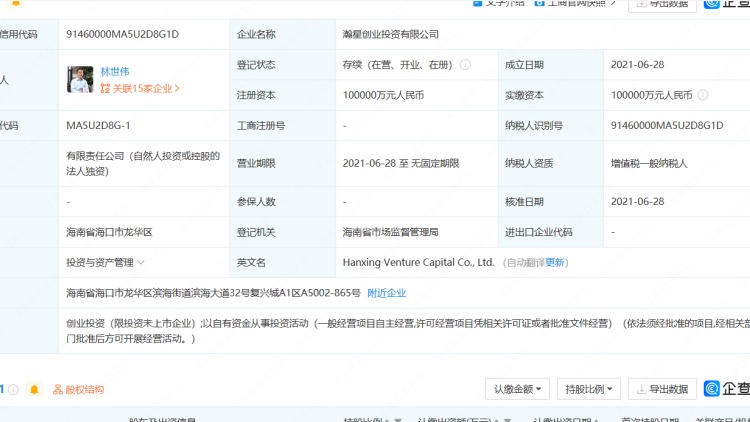Click info icon next to 实缴资本 amount
The width and height of the screenshot is (750, 422).
click(703, 95)
